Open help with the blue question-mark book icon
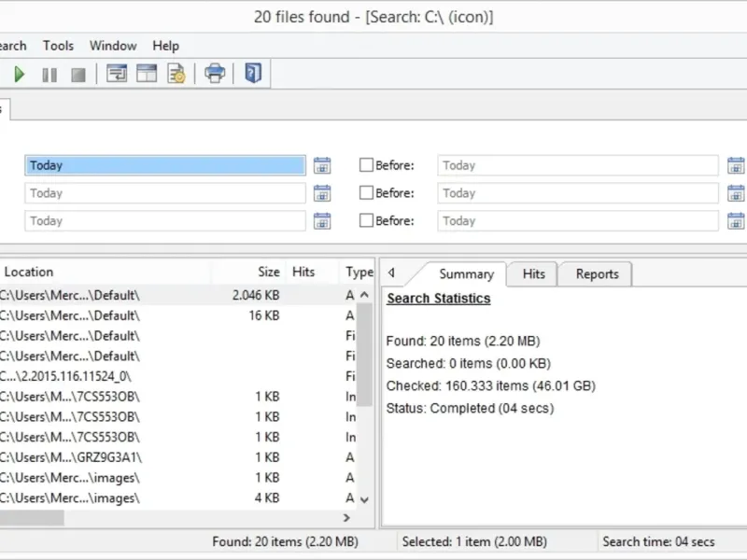This screenshot has height=560, width=747. click(x=253, y=73)
